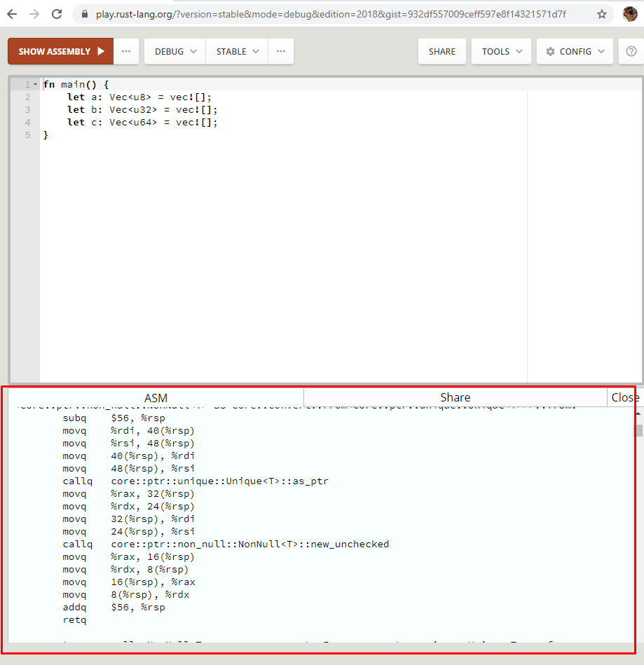Click 'movq %rsi, 48(%rsp)' assembly line
Viewport: 644px width, 665px height.
pyautogui.click(x=128, y=443)
